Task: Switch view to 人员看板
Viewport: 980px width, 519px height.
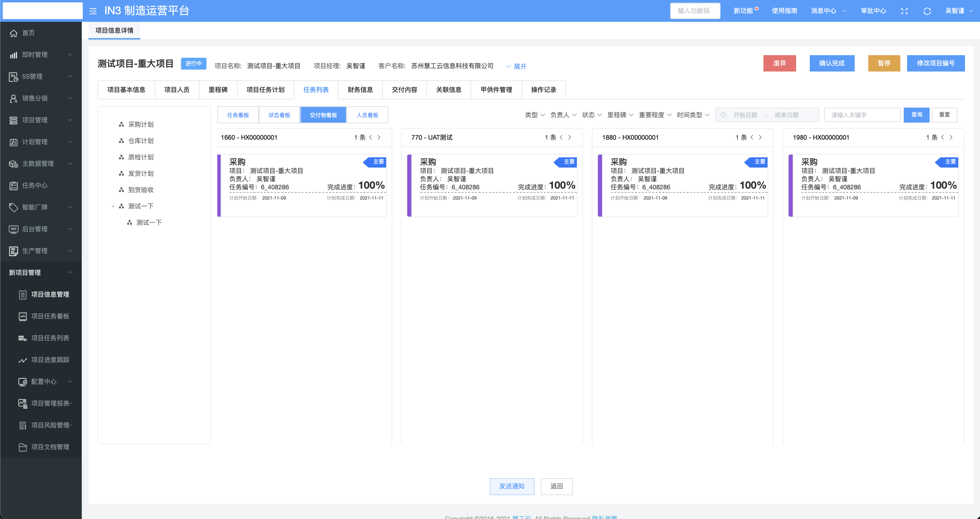Action: coord(367,115)
